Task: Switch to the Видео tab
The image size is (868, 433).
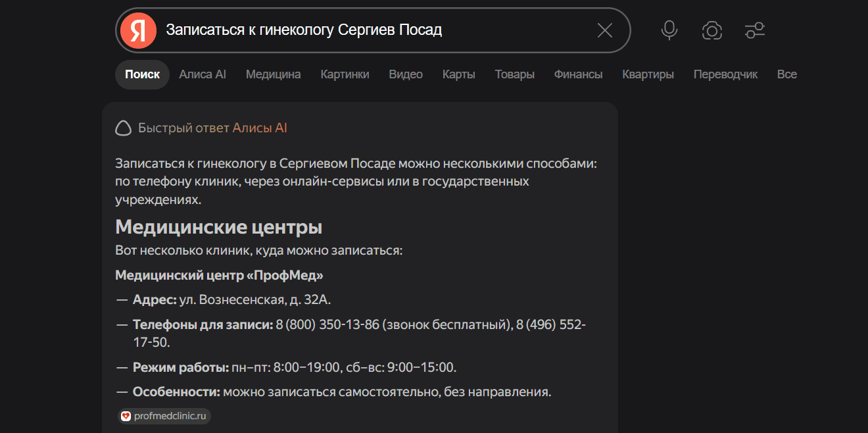Action: pyautogui.click(x=406, y=74)
